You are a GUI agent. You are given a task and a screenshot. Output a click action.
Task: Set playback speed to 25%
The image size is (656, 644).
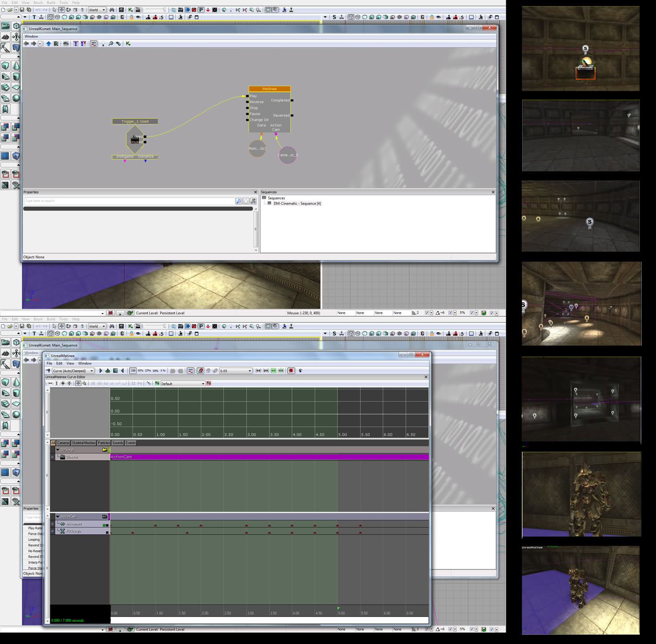click(148, 370)
